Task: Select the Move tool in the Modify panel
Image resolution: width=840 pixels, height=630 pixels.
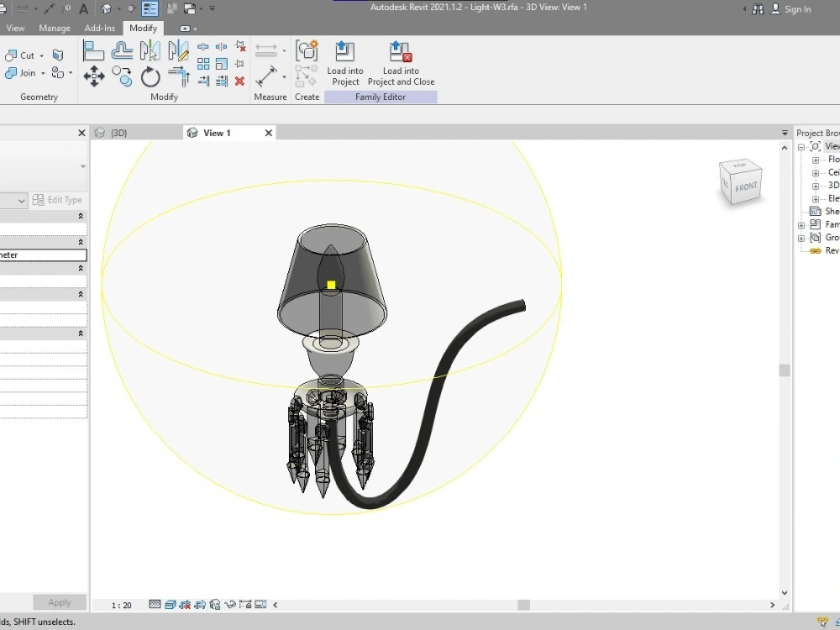Action: (94, 76)
